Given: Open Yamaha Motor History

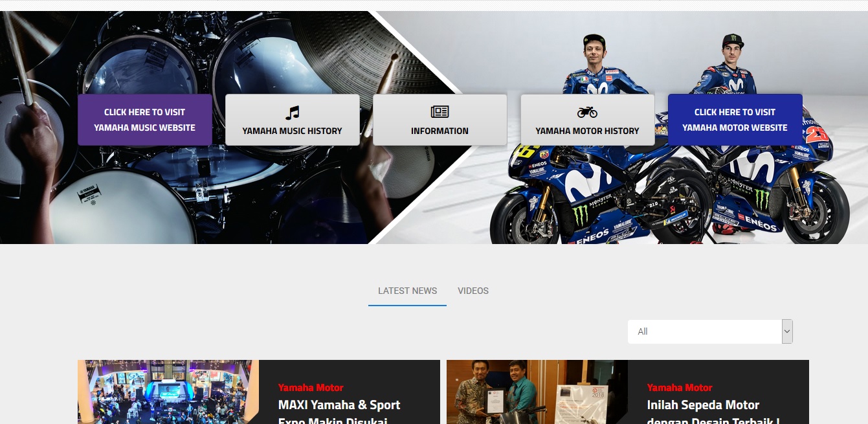Looking at the screenshot, I should (x=588, y=120).
